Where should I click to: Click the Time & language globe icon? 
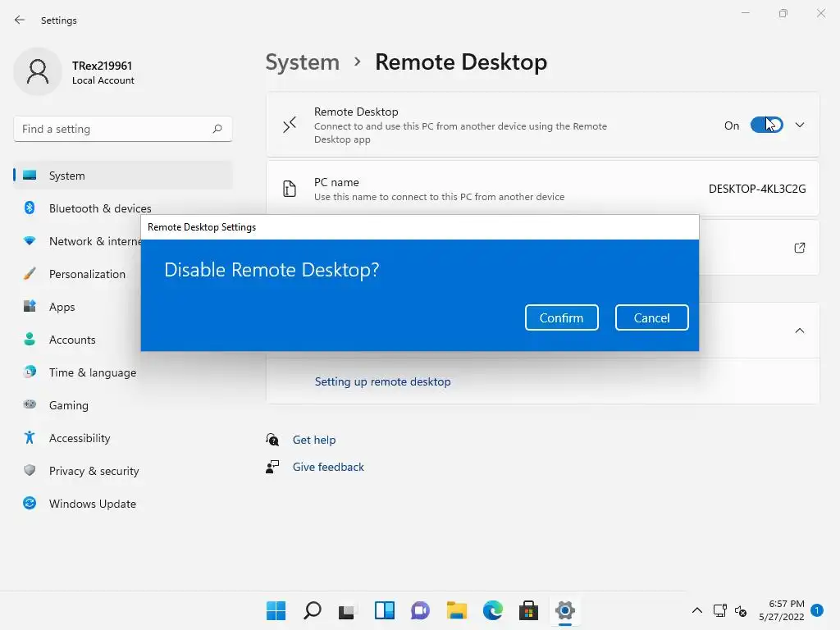coord(30,372)
